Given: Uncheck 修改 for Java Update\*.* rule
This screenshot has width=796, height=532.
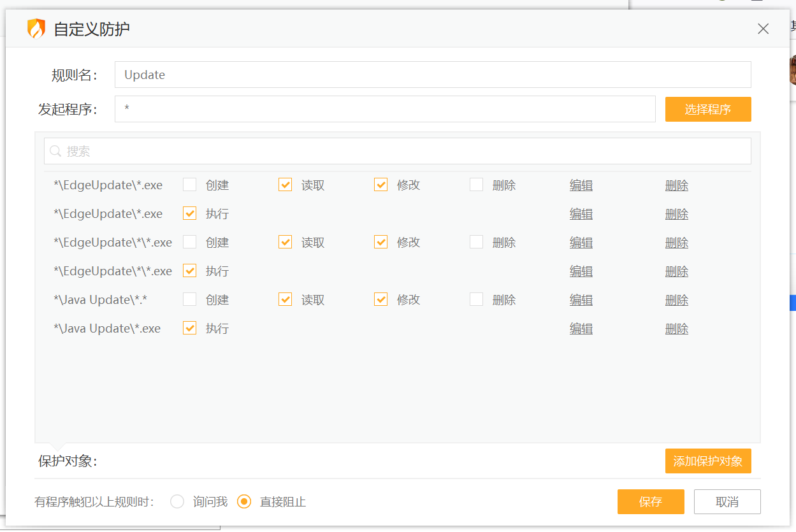Looking at the screenshot, I should 381,299.
